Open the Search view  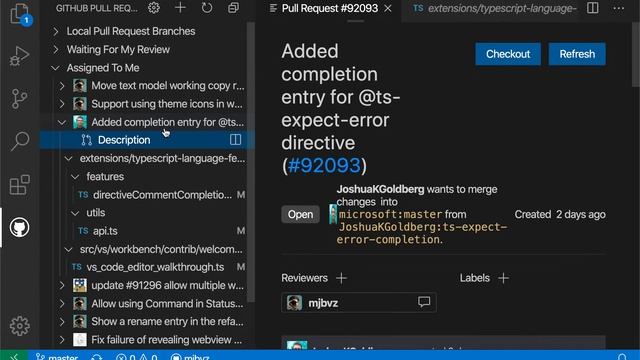[x=19, y=142]
